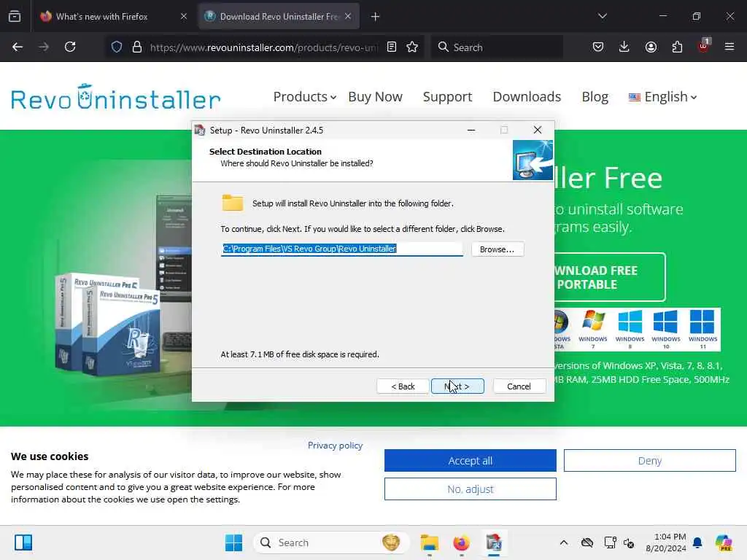Click the Back button in setup

pyautogui.click(x=403, y=386)
